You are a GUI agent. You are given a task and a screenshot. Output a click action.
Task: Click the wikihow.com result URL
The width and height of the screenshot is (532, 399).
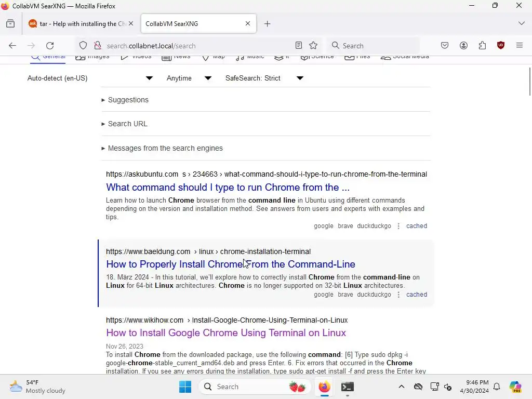[227, 320]
